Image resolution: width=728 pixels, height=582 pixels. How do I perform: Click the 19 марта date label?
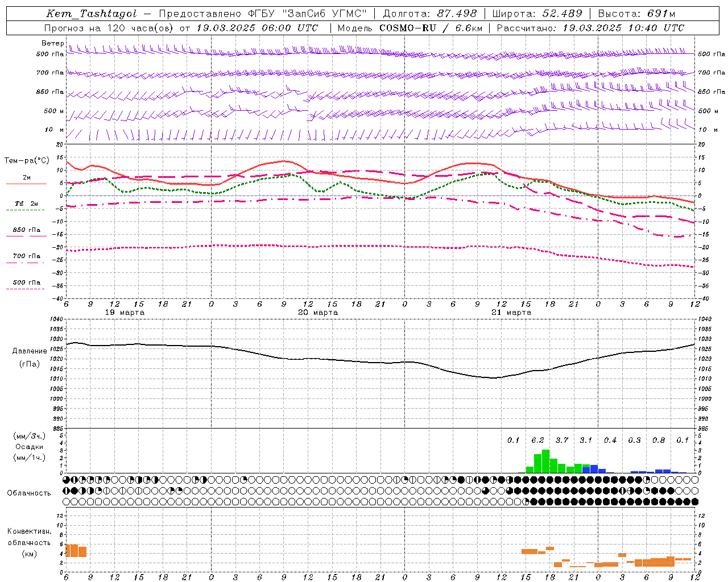pos(125,313)
